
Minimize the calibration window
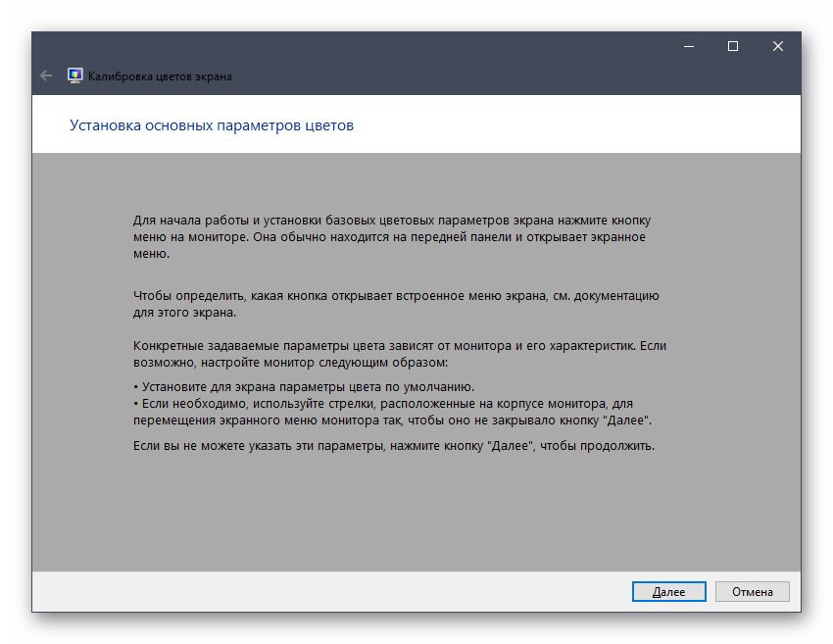click(687, 46)
